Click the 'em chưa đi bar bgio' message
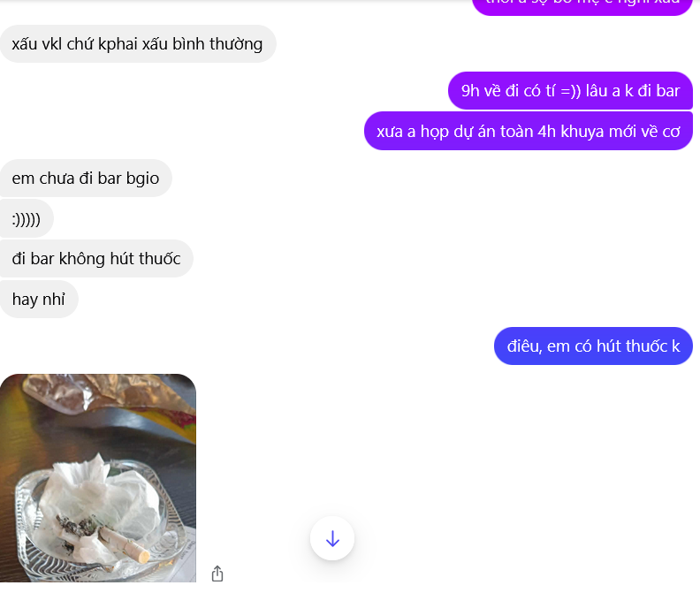 pyautogui.click(x=86, y=178)
